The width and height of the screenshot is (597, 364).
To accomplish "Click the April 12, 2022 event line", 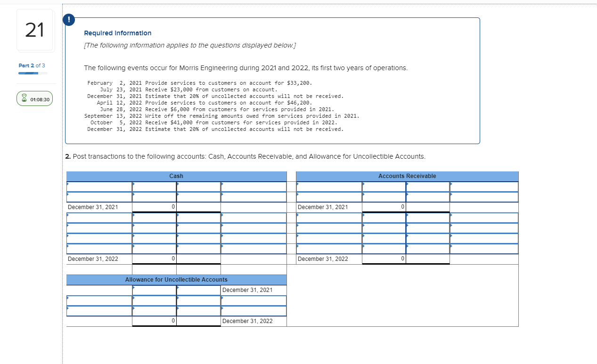I will click(x=204, y=103).
